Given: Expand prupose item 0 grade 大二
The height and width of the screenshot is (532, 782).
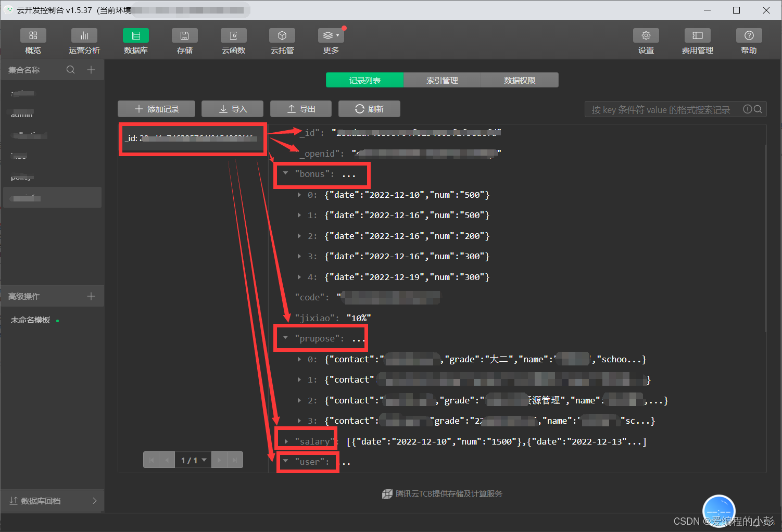Looking at the screenshot, I should (x=299, y=359).
